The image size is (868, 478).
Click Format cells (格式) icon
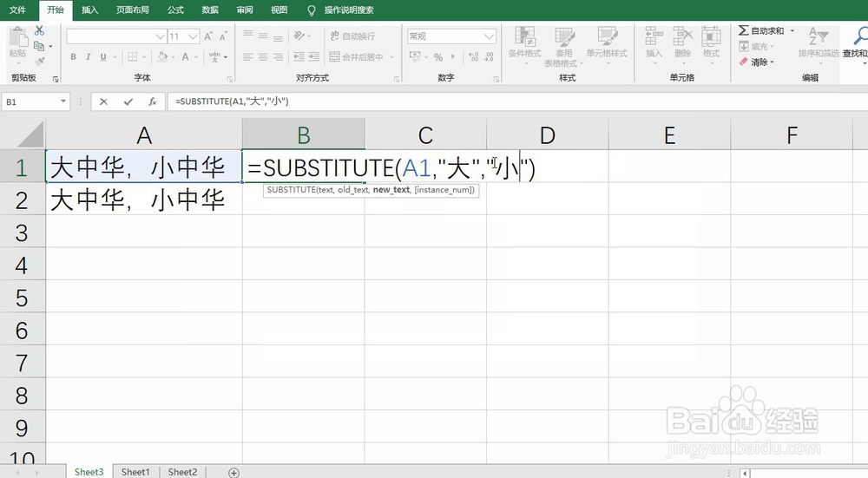coord(712,37)
